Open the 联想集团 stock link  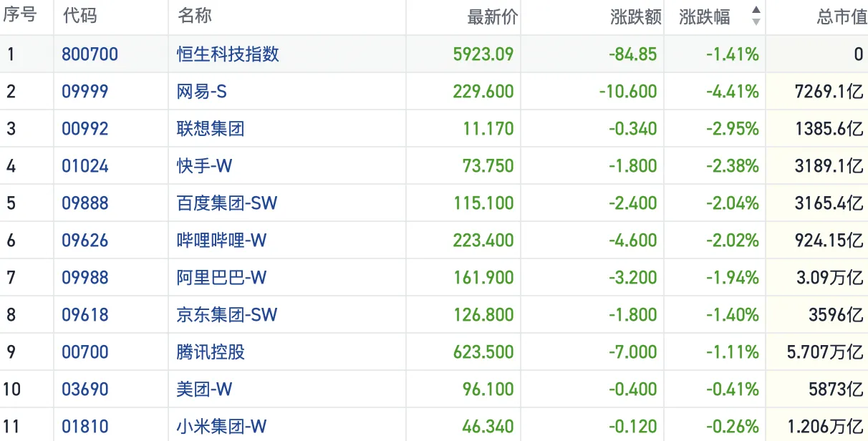pyautogui.click(x=211, y=129)
